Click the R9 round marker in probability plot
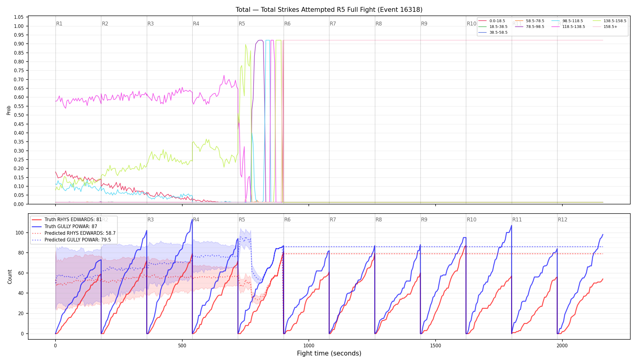Image resolution: width=637 pixels, height=364 pixels. click(424, 24)
